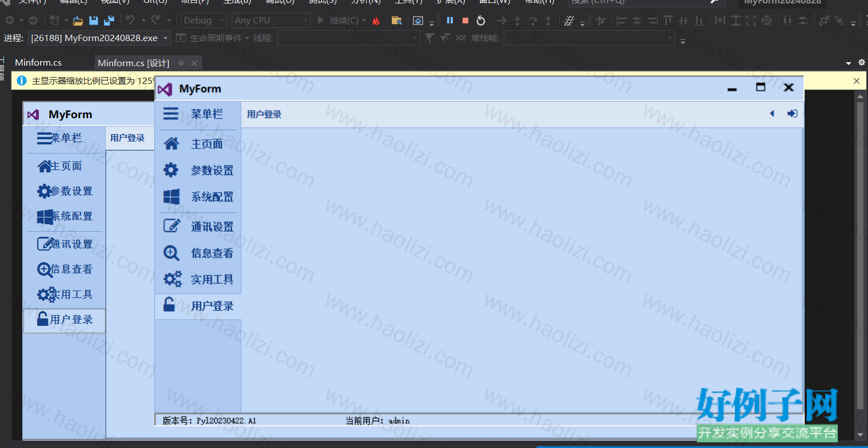Viewport: 868px width, 448px height.
Task: Click the designer vertical scrollbar down arrow
Action: tap(861, 435)
